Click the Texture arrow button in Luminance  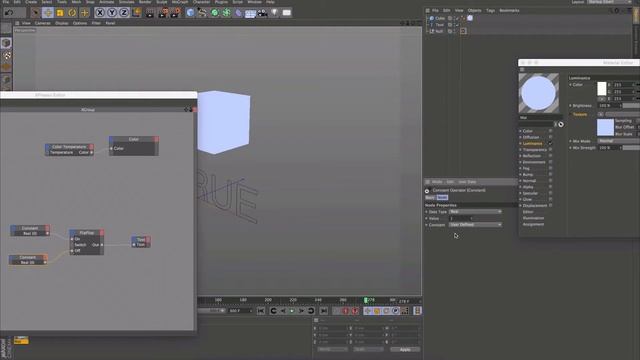[x=600, y=114]
